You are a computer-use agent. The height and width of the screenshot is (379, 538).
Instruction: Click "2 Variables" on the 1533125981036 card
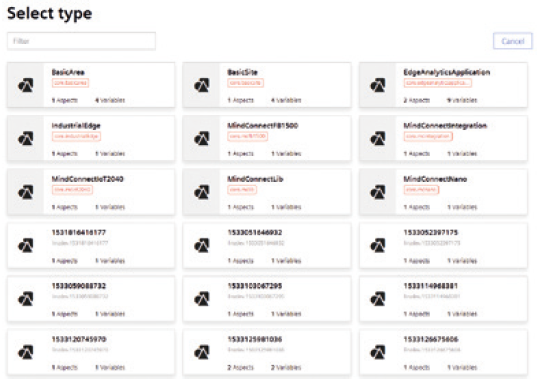(286, 368)
